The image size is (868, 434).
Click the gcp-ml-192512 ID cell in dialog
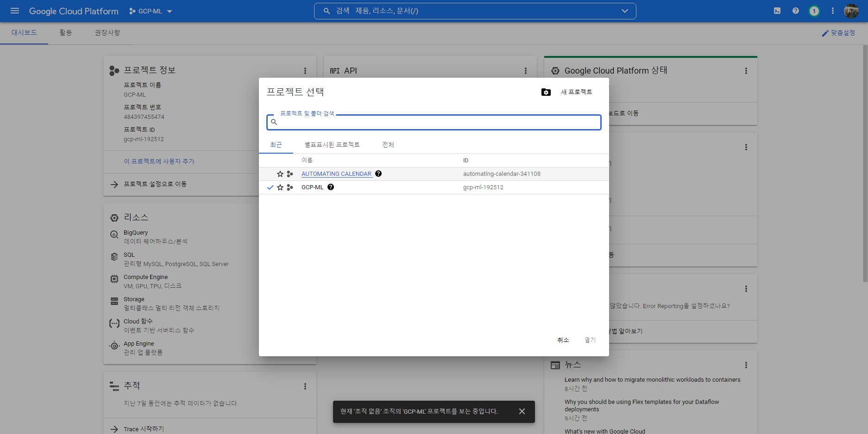coord(483,187)
